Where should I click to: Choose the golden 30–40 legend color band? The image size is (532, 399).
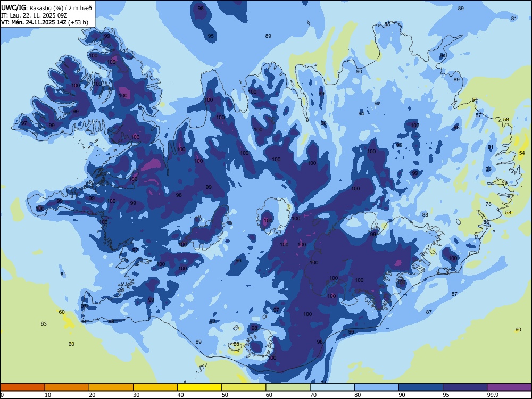click(155, 387)
